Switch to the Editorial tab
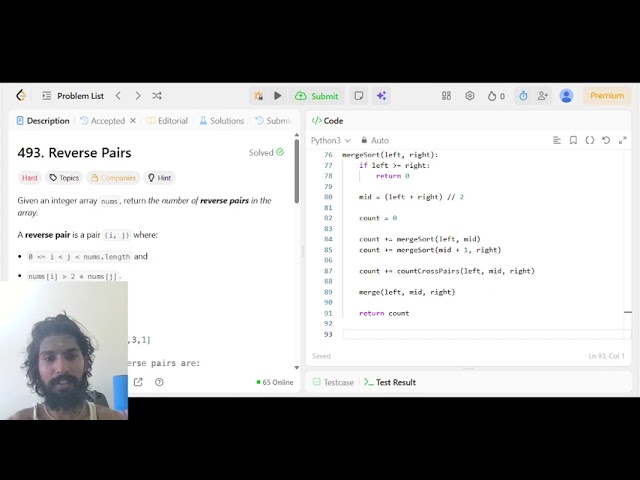The width and height of the screenshot is (640, 480). (x=167, y=121)
